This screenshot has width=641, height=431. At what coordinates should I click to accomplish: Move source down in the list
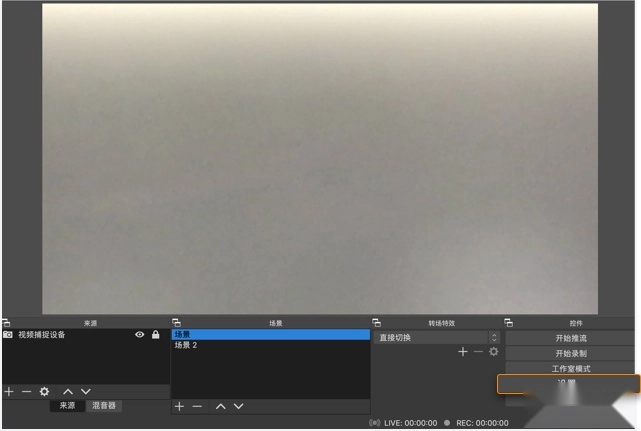(x=85, y=392)
